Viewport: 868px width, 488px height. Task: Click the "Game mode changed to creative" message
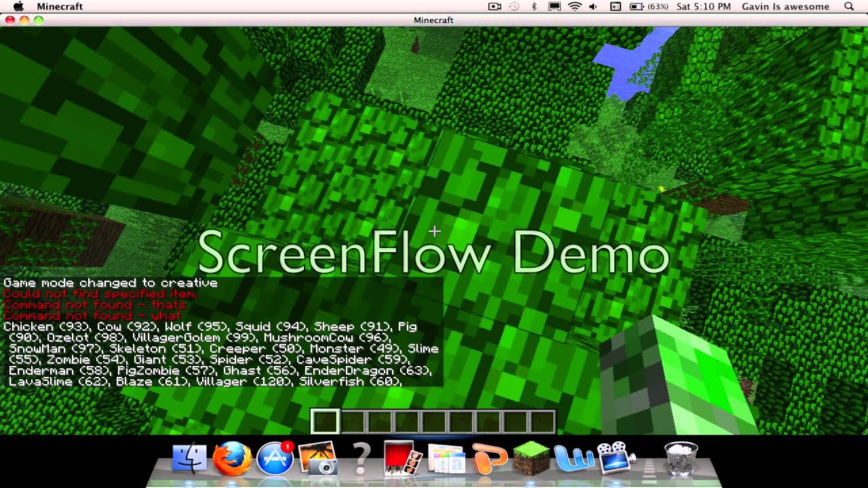point(111,283)
